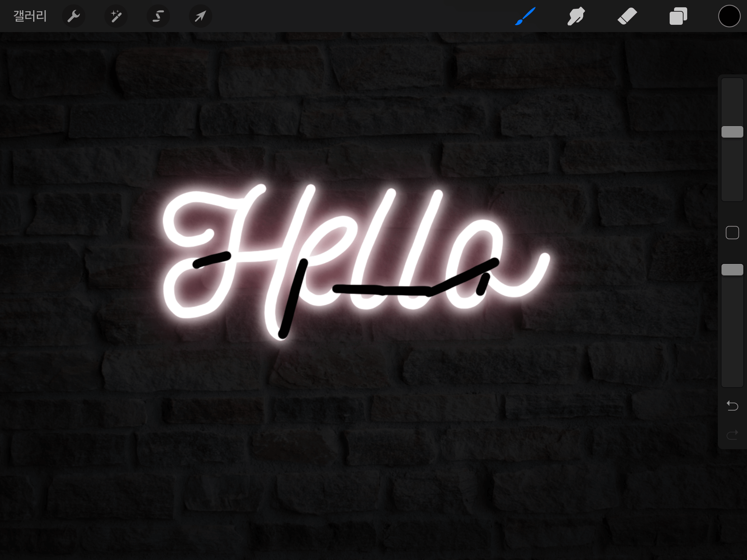Click the brush opacity slider handle
Image resolution: width=747 pixels, height=560 pixels.
pyautogui.click(x=732, y=270)
